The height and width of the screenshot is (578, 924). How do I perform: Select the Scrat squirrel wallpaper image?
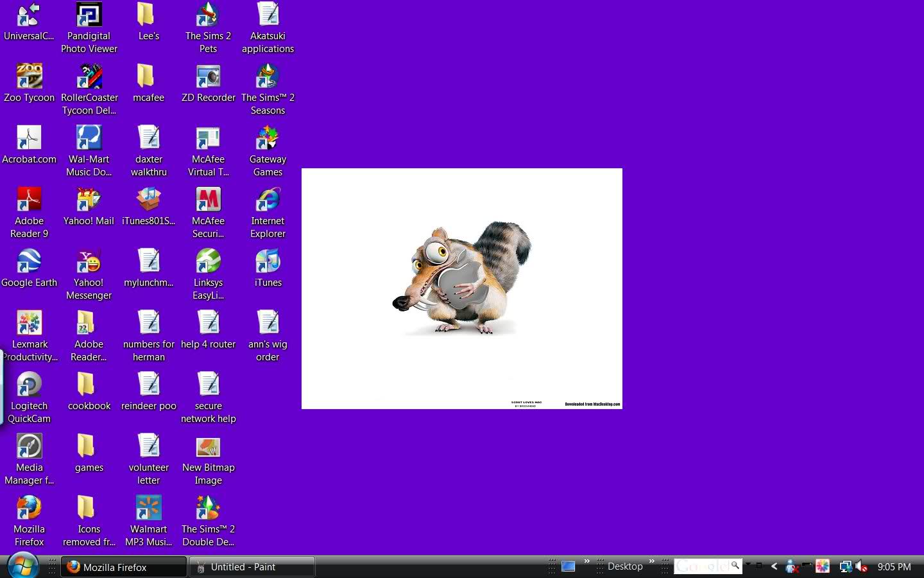click(x=462, y=288)
